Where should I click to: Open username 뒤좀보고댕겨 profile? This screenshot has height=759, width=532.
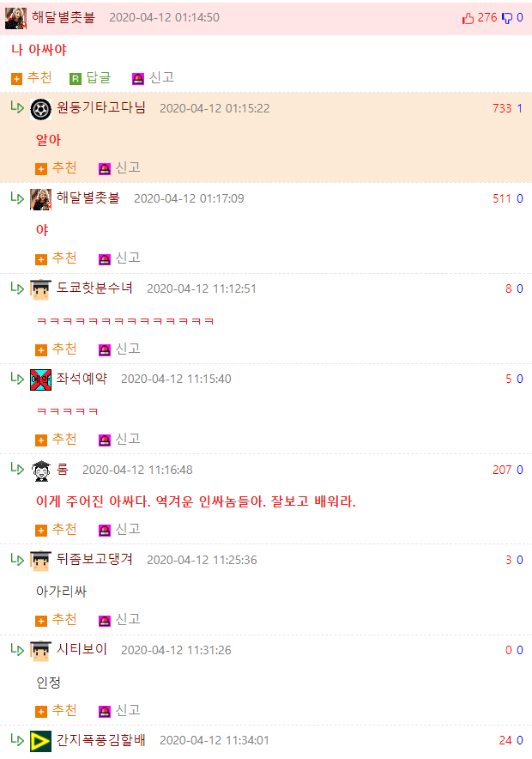94,559
